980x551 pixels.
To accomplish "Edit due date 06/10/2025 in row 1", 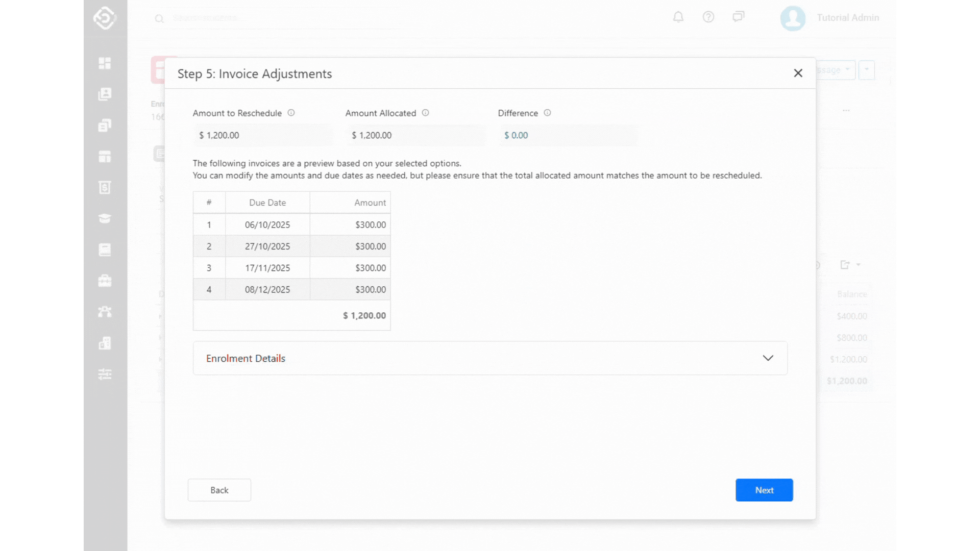I will (267, 225).
